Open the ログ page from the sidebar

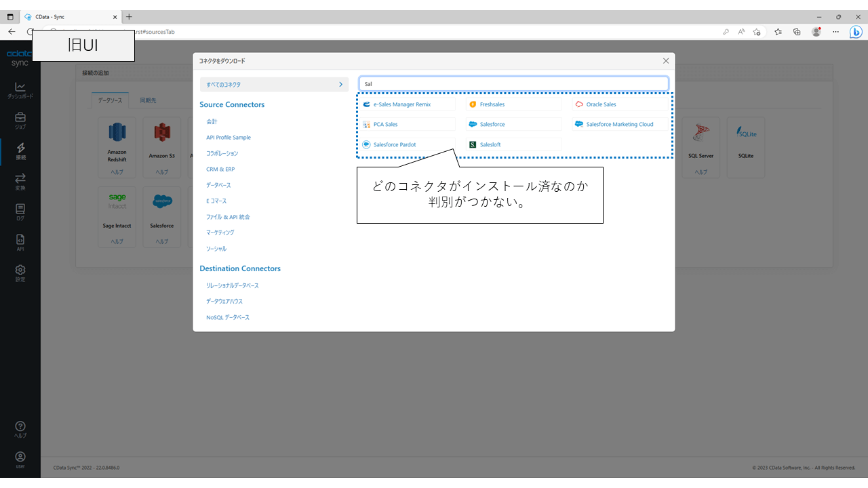click(20, 212)
